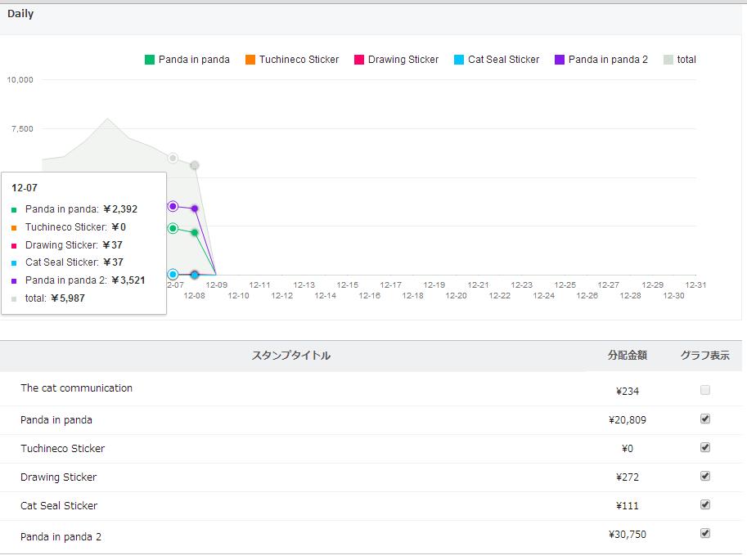Click the 分配金額 column header

[x=627, y=356]
